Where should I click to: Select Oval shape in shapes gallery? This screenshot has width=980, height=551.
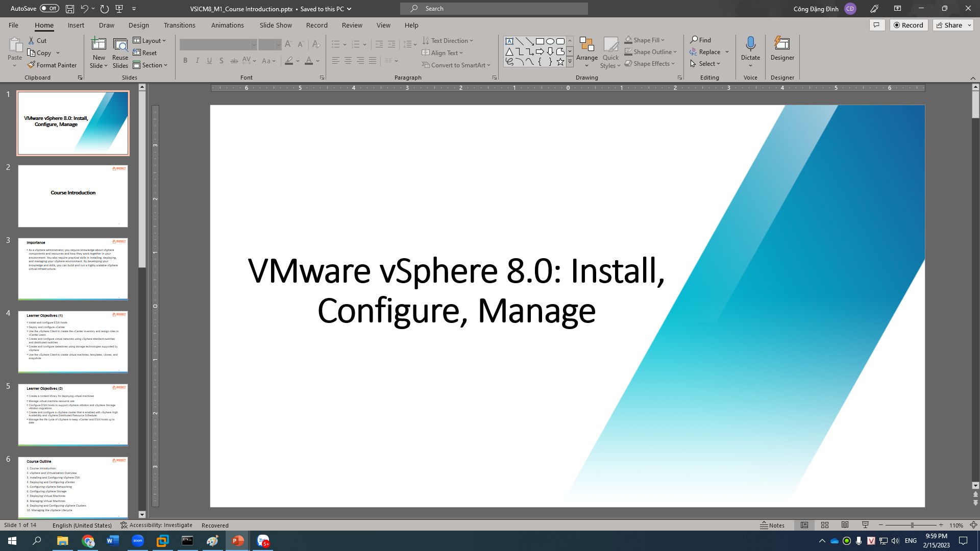pos(550,41)
